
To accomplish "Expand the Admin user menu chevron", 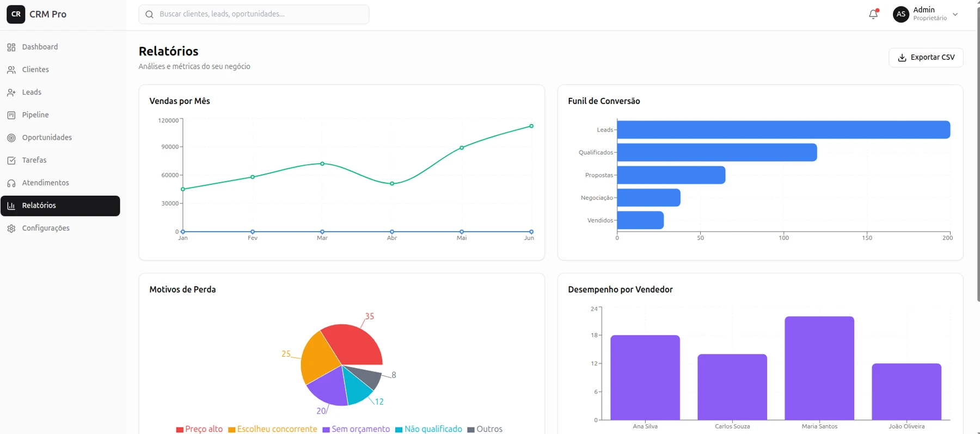I will (x=955, y=15).
